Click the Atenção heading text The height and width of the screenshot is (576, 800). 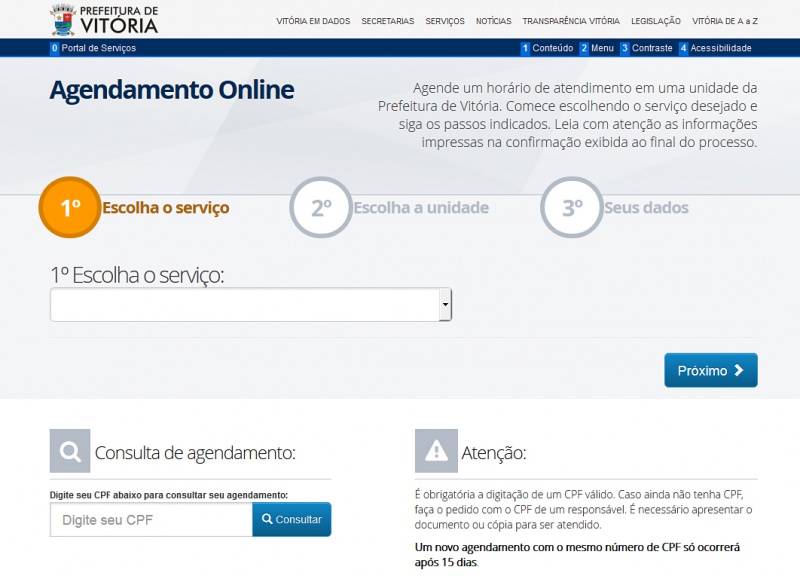[493, 453]
